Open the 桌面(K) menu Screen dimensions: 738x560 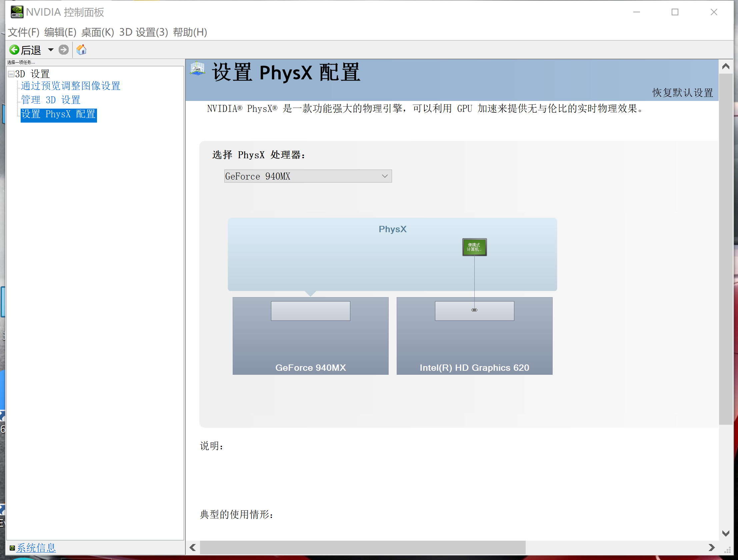click(98, 32)
